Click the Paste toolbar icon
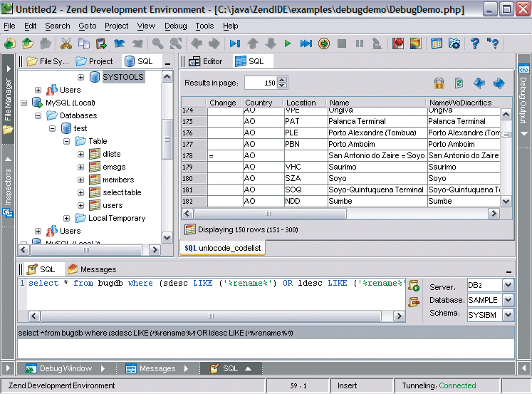The image size is (532, 394). coord(101,43)
